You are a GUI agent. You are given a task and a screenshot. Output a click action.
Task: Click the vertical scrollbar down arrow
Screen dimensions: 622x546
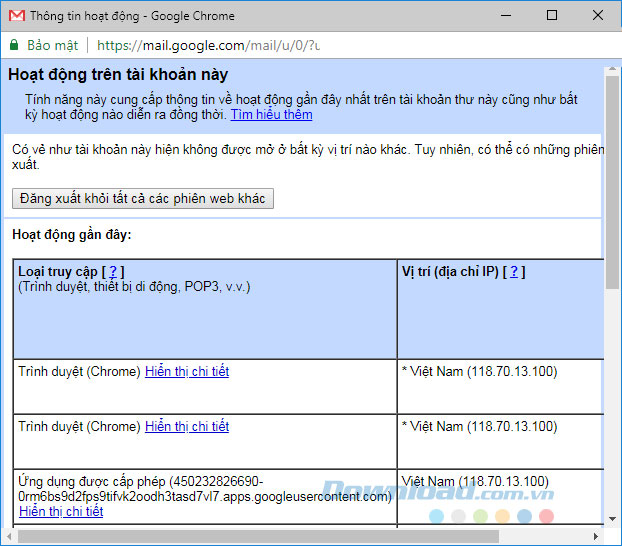click(x=613, y=520)
